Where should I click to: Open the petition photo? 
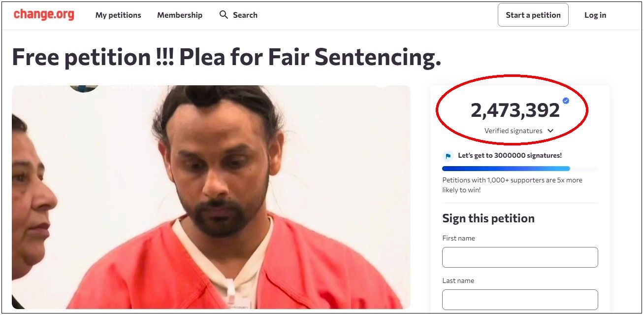(211, 197)
